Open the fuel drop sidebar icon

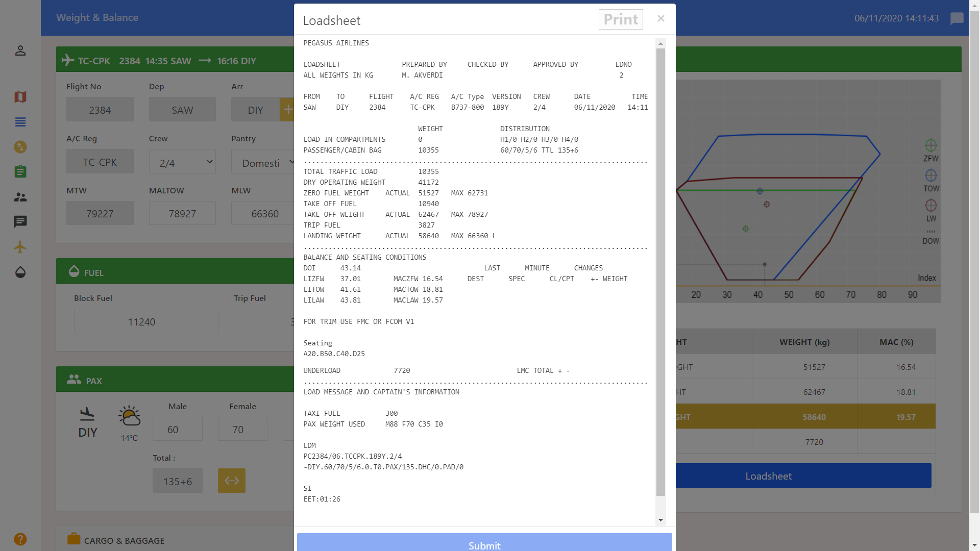[x=20, y=272]
